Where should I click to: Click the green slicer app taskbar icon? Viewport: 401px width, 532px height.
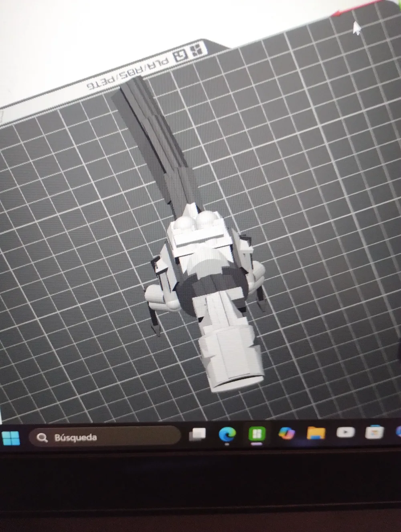click(256, 434)
